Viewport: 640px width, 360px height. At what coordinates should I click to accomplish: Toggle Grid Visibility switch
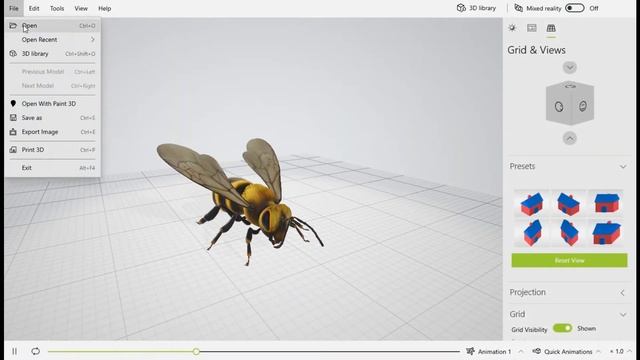coord(562,328)
